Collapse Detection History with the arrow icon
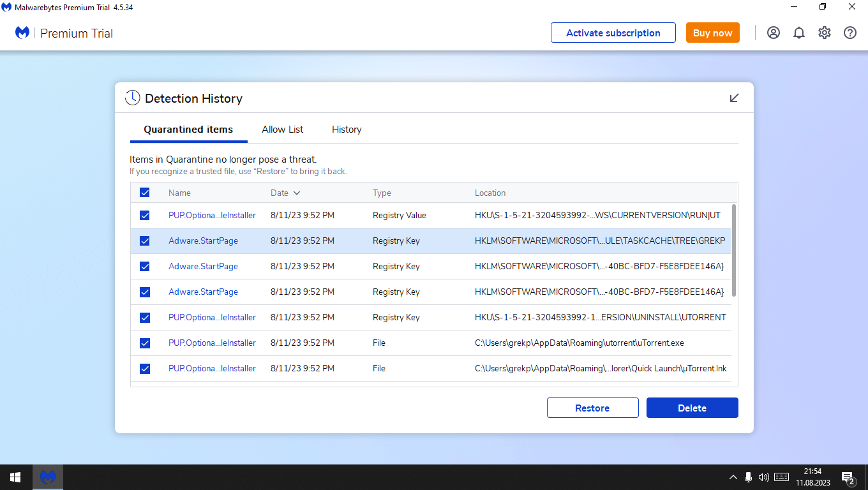Screen dimensions: 868x490 click(x=735, y=98)
